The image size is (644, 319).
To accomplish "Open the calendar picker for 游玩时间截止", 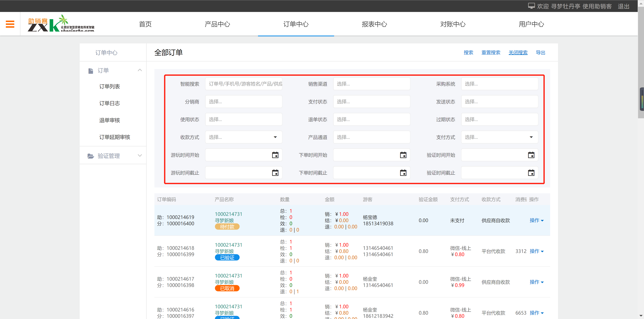I will click(x=275, y=173).
